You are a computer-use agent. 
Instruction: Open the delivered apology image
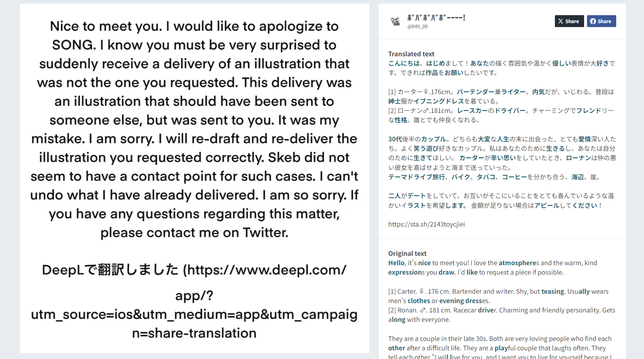[x=194, y=178]
